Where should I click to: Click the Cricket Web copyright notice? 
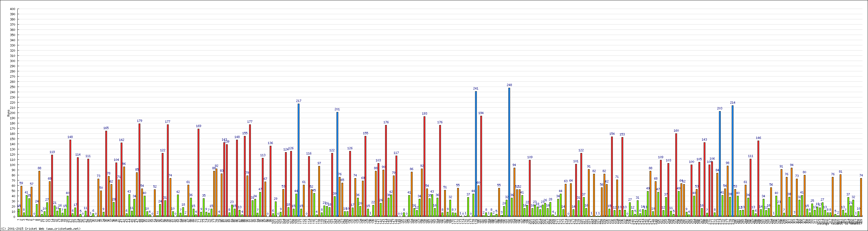point(41,229)
